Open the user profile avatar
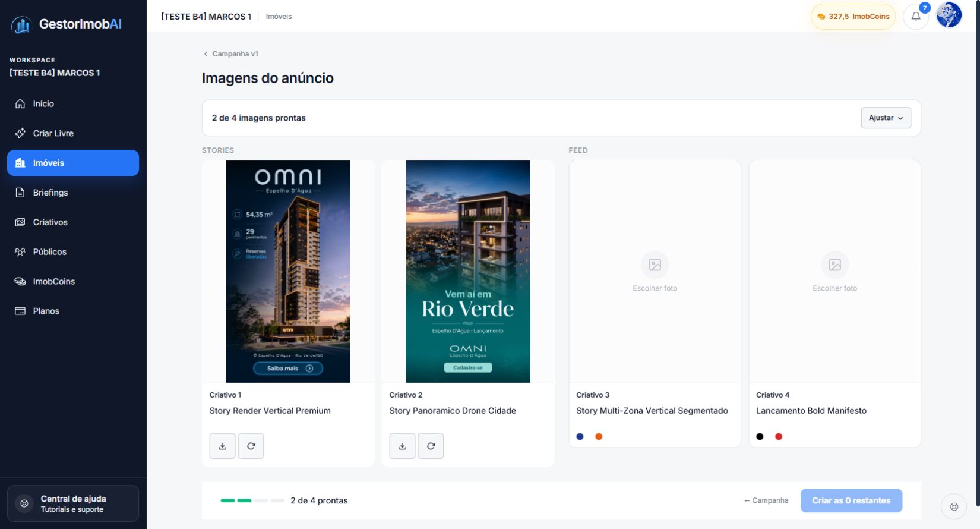Screen dimensions: 980x529 tap(949, 15)
